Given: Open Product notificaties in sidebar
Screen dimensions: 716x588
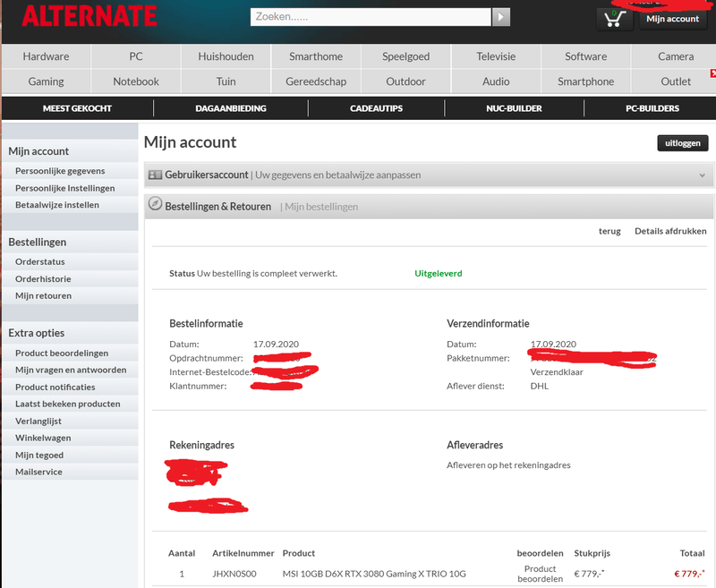Looking at the screenshot, I should tap(55, 388).
